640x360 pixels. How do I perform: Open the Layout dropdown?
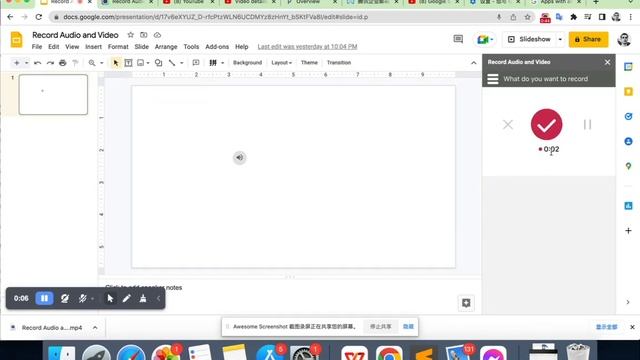pos(282,63)
